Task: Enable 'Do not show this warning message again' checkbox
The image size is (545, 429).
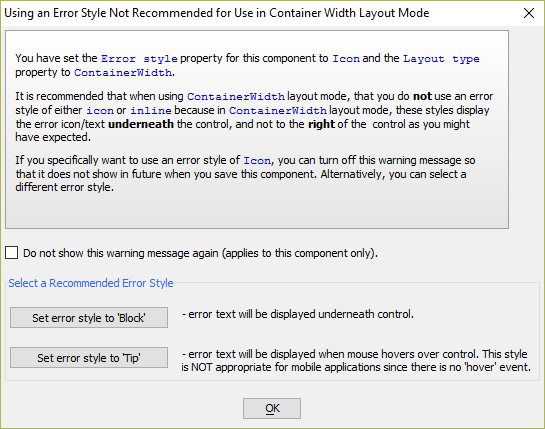Action: tap(11, 253)
